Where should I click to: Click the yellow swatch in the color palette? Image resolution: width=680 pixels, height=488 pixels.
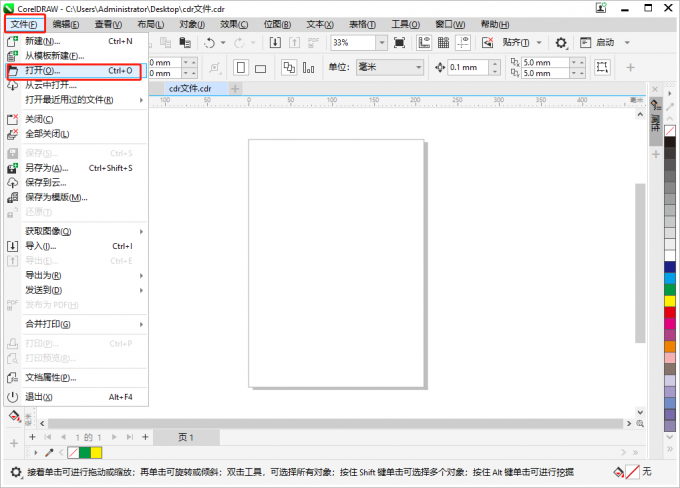coord(670,301)
